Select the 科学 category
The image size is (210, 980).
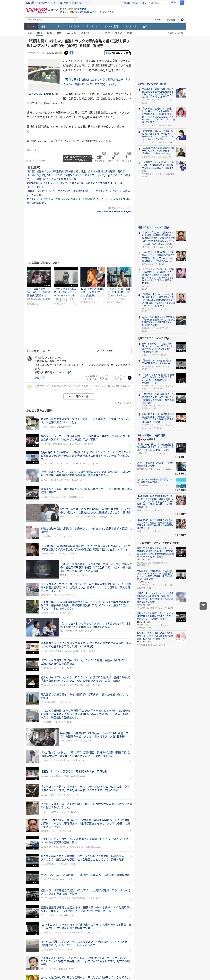tap(107, 33)
